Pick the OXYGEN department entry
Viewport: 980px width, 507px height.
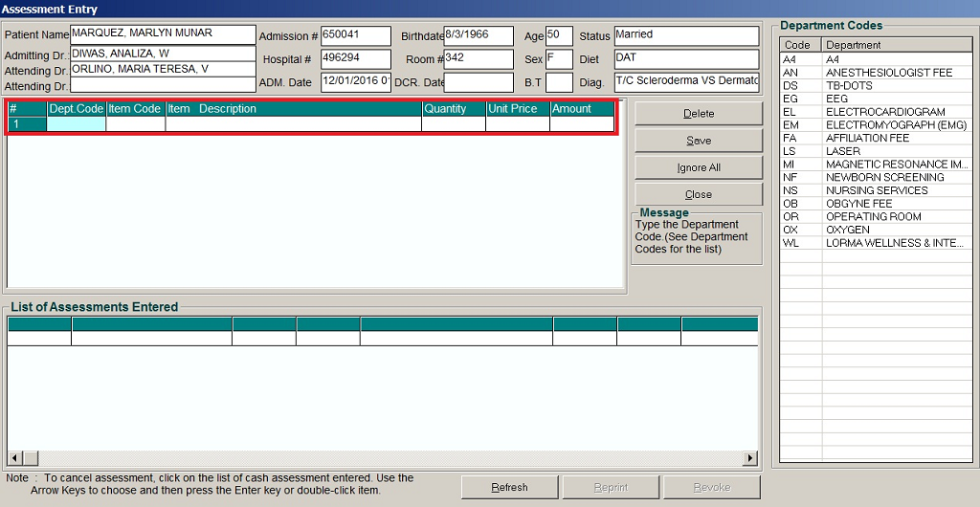(x=848, y=231)
